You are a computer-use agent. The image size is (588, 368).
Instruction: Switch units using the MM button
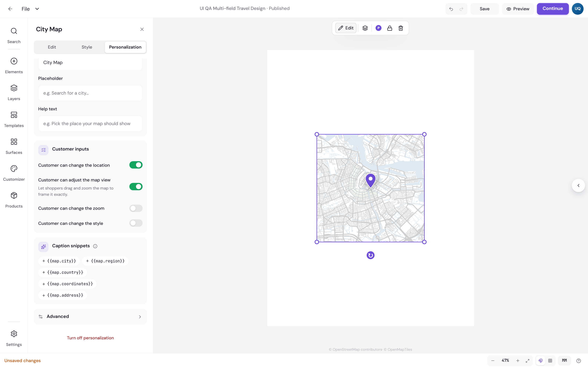pos(564,360)
